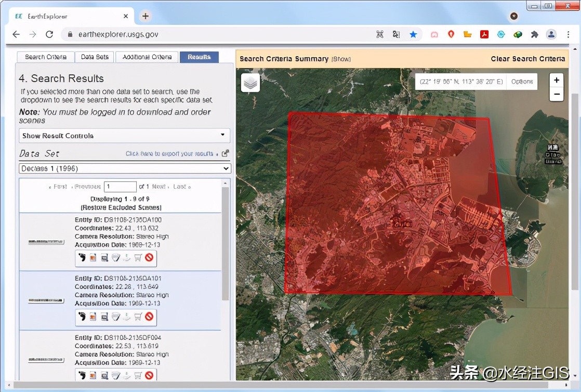Image resolution: width=581 pixels, height=392 pixels.
Task: Open the map layers selector
Action: point(250,82)
